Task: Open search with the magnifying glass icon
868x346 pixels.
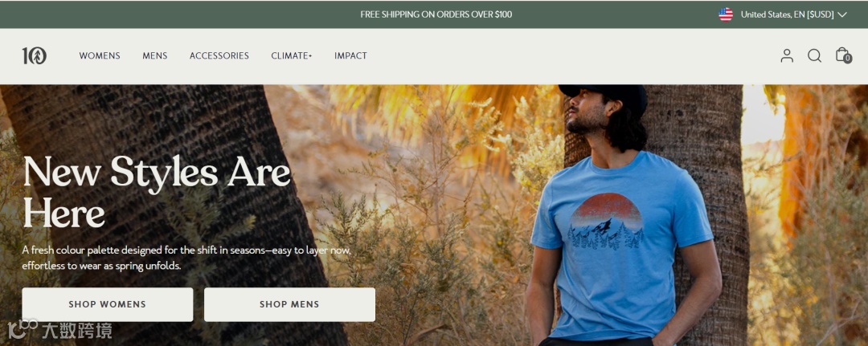Action: point(814,55)
